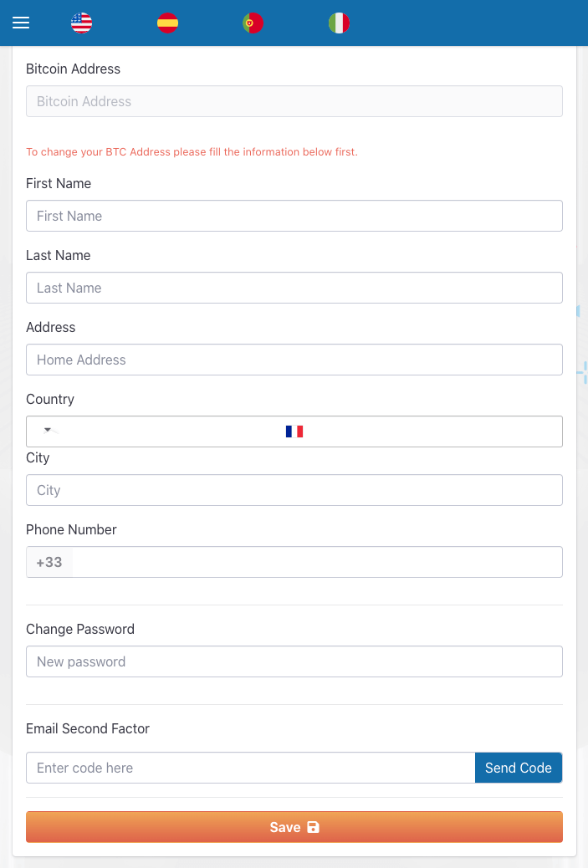Choose Italian via the Italy flag icon
Image resolution: width=588 pixels, height=868 pixels.
tap(339, 23)
